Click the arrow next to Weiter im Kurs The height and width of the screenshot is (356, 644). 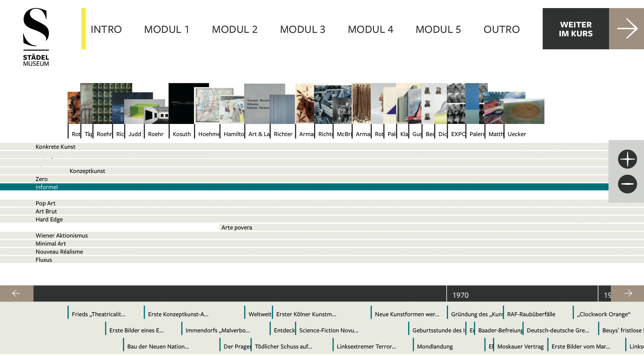click(626, 29)
